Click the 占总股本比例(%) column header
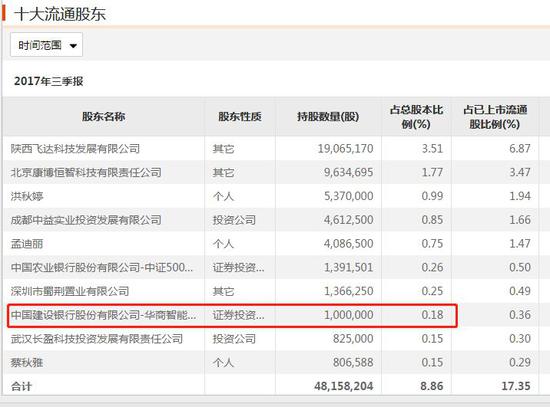 pyautogui.click(x=416, y=117)
